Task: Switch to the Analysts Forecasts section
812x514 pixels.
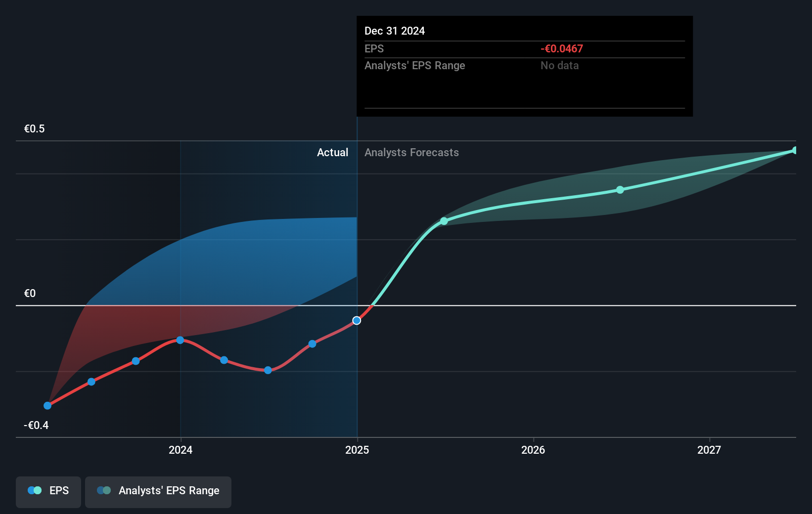Action: (x=411, y=152)
